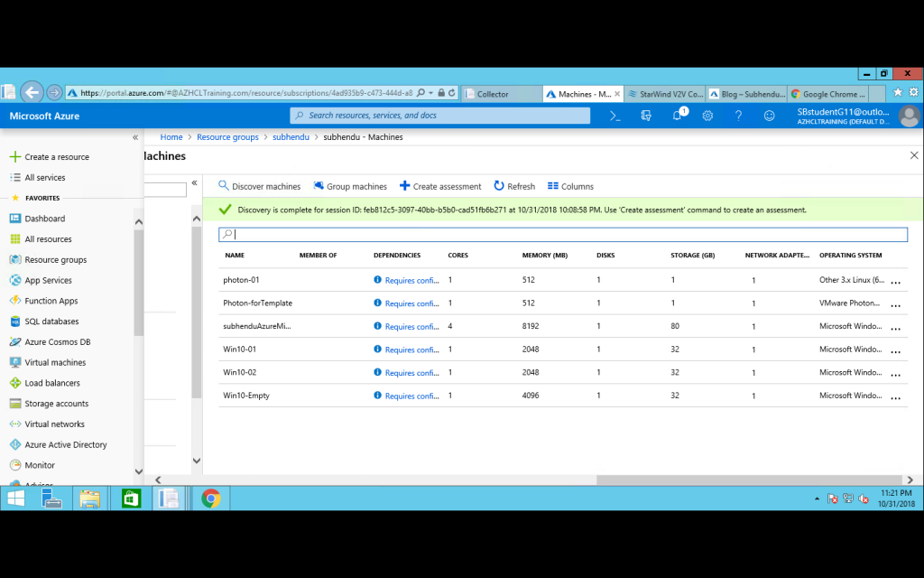Refresh the machines list

pyautogui.click(x=514, y=186)
